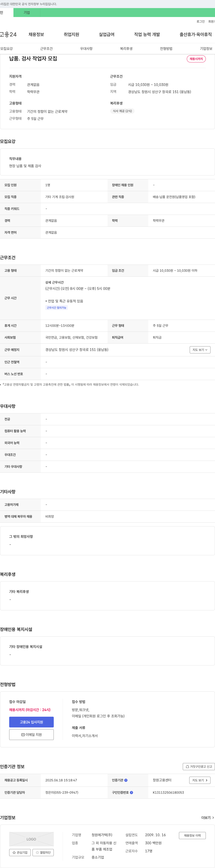Jump to 복리후생 section tab
Viewport: 215px width, 868px height.
click(126, 49)
